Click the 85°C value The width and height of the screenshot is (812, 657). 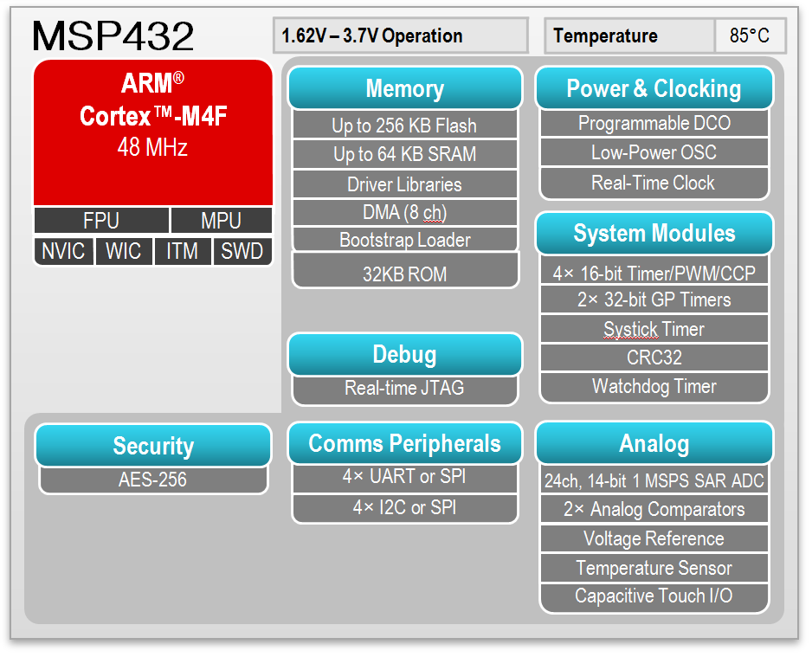coord(750,35)
